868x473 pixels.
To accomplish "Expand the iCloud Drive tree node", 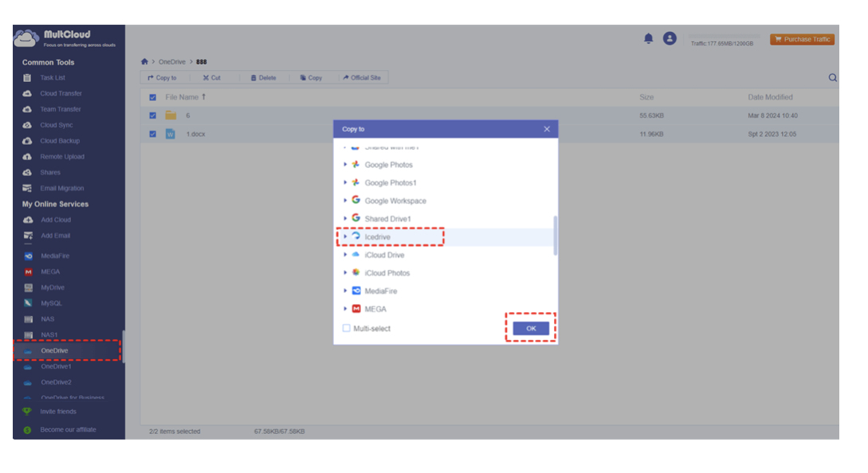I will (345, 255).
